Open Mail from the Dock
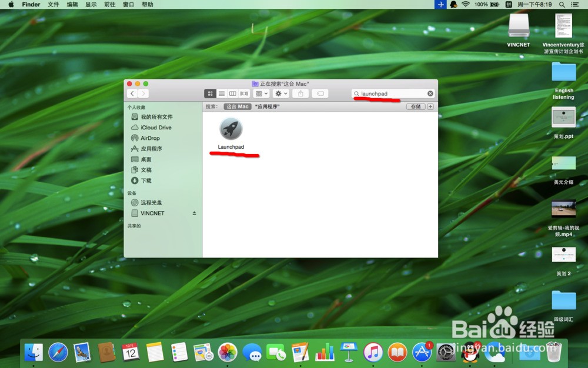Image resolution: width=588 pixels, height=368 pixels. (82, 352)
